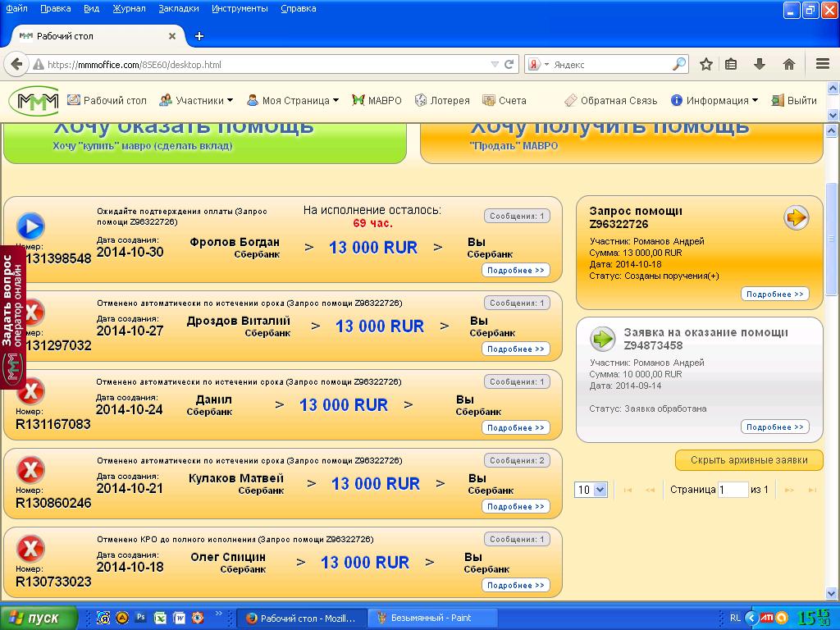Open the Вид menu
The image size is (840, 630).
coord(92,8)
